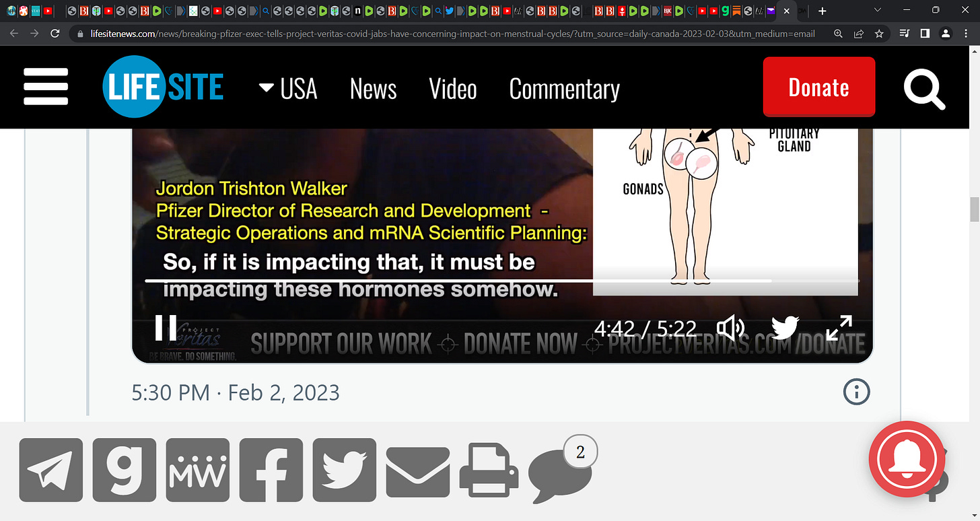980x521 pixels.
Task: Mute the video volume
Action: pyautogui.click(x=731, y=328)
